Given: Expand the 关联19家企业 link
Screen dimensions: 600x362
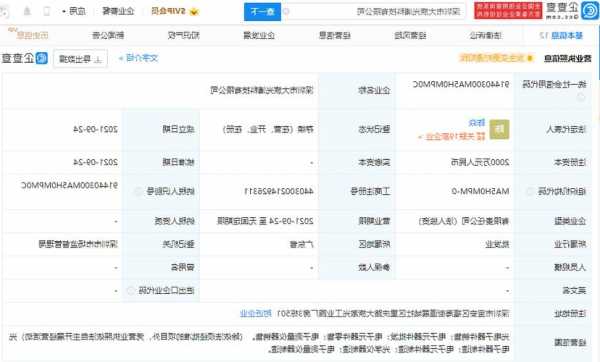Looking at the screenshot, I should (x=452, y=137).
